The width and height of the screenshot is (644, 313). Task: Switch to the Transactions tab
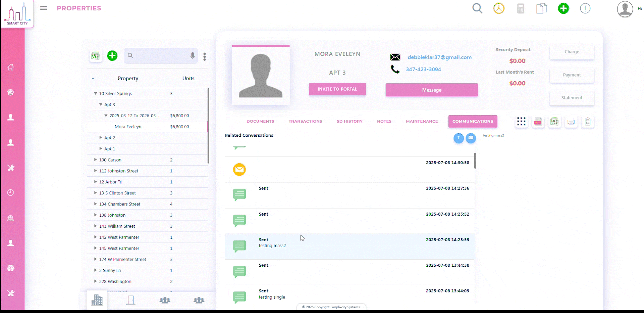click(305, 121)
